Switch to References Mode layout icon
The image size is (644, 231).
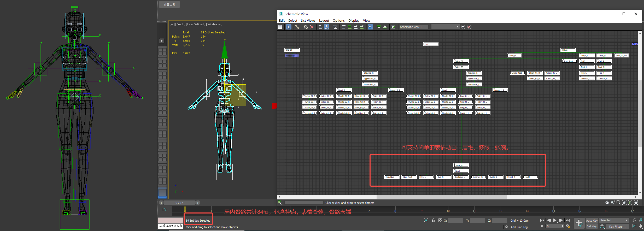point(327,27)
